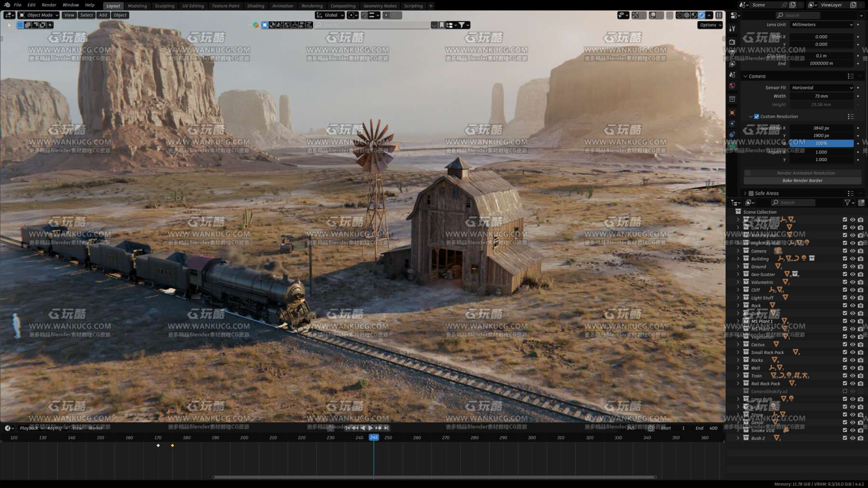Click the sensor Width 73 mm field
Image resolution: width=868 pixels, height=488 pixels.
click(x=821, y=96)
